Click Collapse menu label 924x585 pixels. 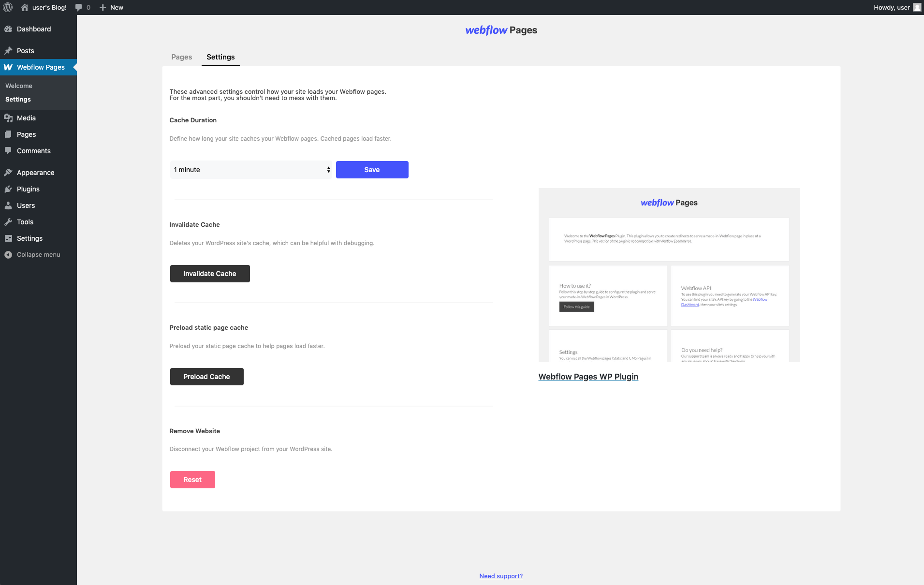[39, 255]
